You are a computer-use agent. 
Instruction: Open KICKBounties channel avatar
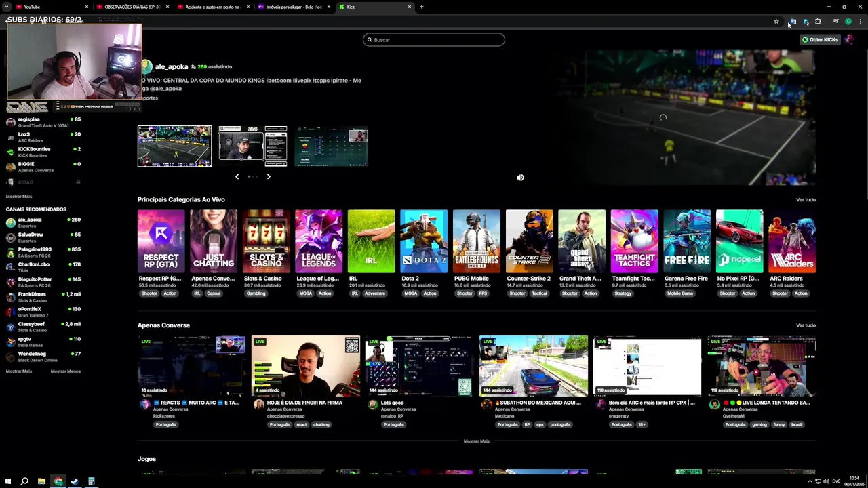10,152
